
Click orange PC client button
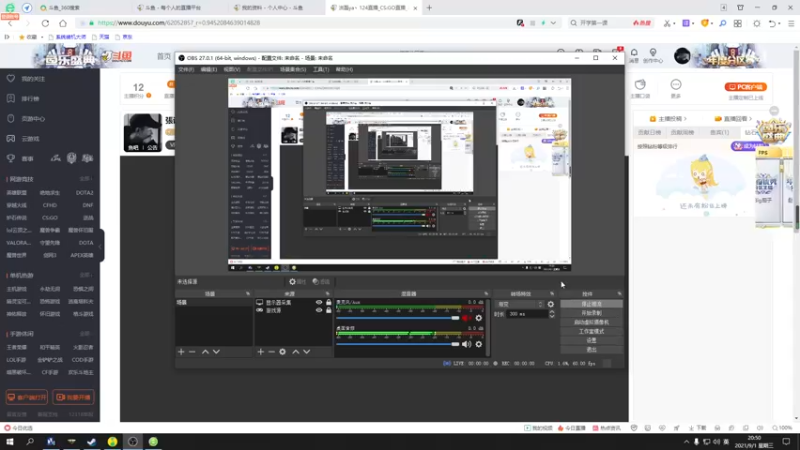click(745, 87)
